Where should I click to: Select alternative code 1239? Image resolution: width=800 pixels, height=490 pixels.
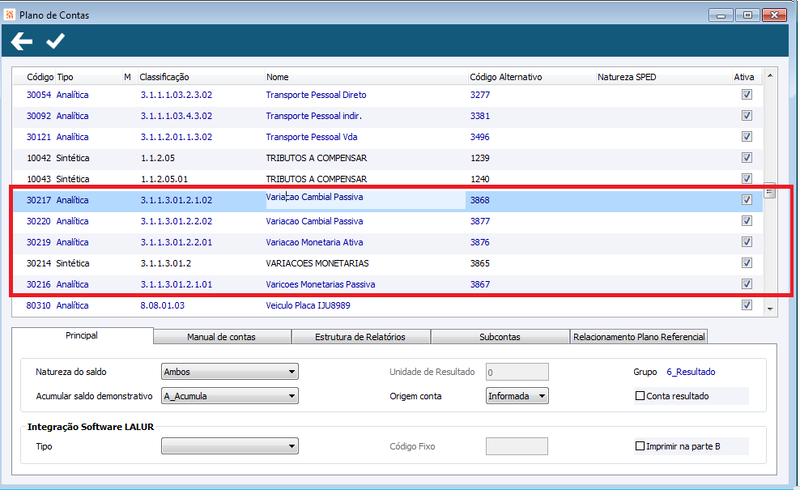pos(480,158)
